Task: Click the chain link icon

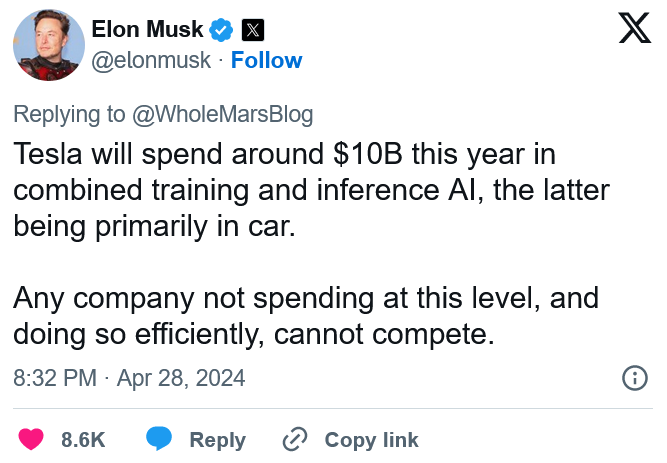Action: tap(295, 439)
